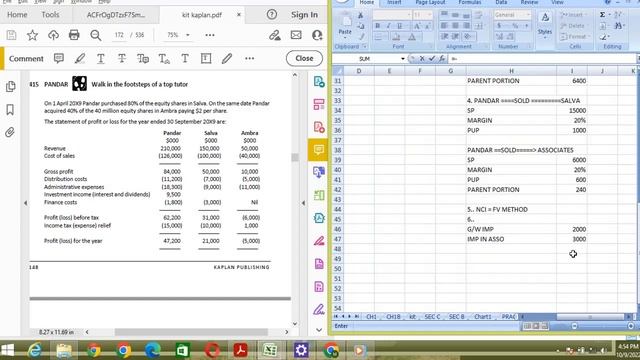Open the Paste button in Excel ribbon
This screenshot has width=640, height=360.
click(345, 25)
